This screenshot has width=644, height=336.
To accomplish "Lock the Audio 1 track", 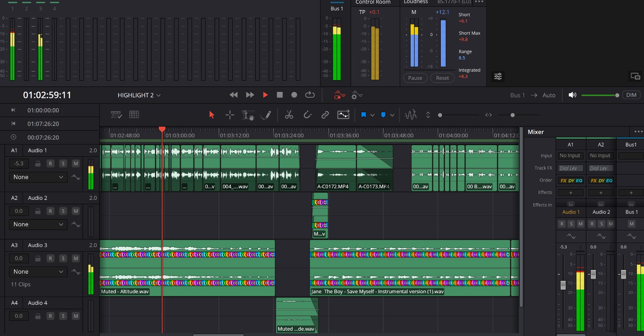I will (38, 164).
